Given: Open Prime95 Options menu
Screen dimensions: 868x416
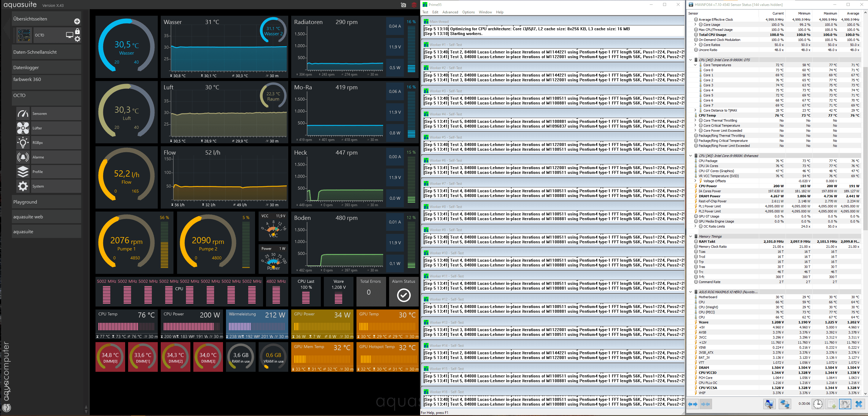Looking at the screenshot, I should point(468,12).
